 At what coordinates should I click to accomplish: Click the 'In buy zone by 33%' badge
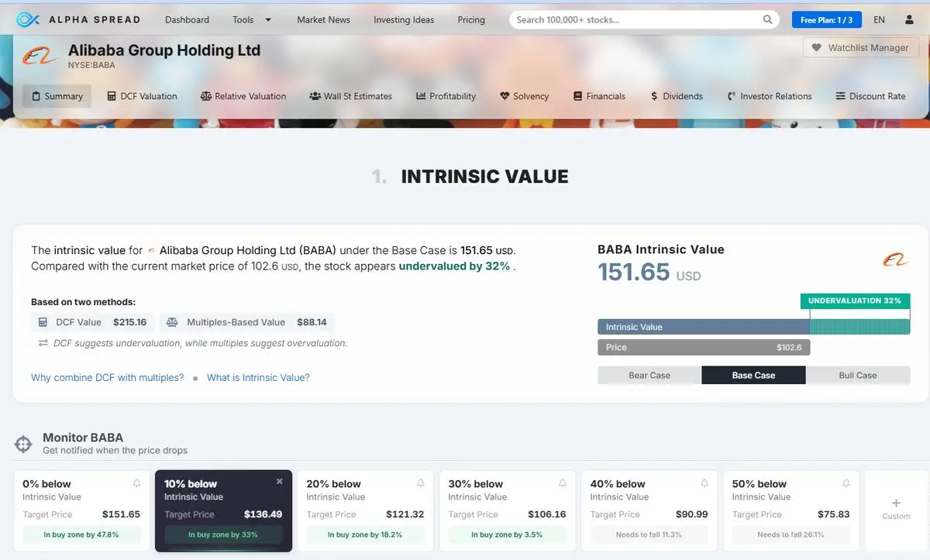click(223, 534)
